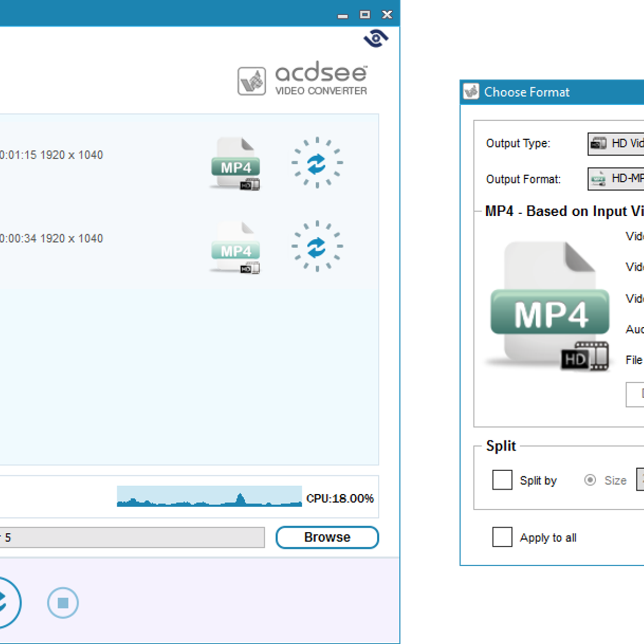Viewport: 644px width, 644px height.
Task: Open the Output Type dropdown
Action: tap(616, 143)
